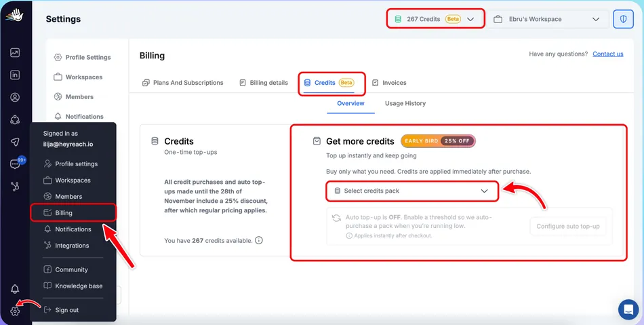Open Notifications in settings sidebar
The height and width of the screenshot is (325, 644).
[x=79, y=116]
